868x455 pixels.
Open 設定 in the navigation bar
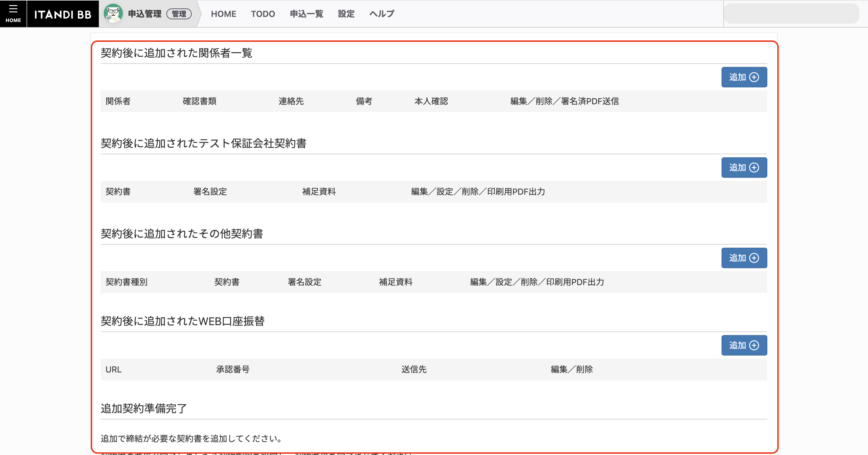(x=346, y=14)
